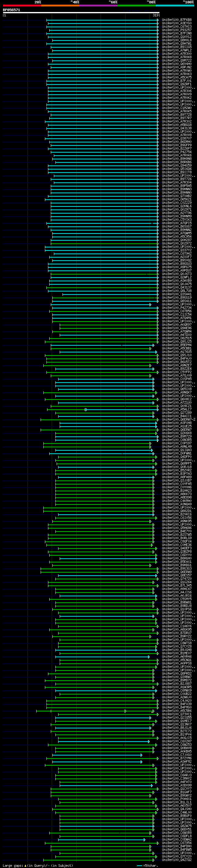Viewport: 197px width, 868px height.
Task: Click the UniRef100_A7R306 entry
Action: [177, 91]
